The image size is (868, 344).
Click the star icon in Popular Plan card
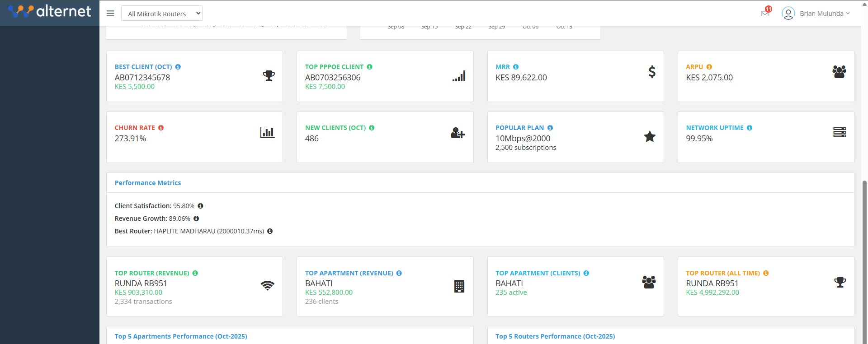pyautogui.click(x=650, y=136)
